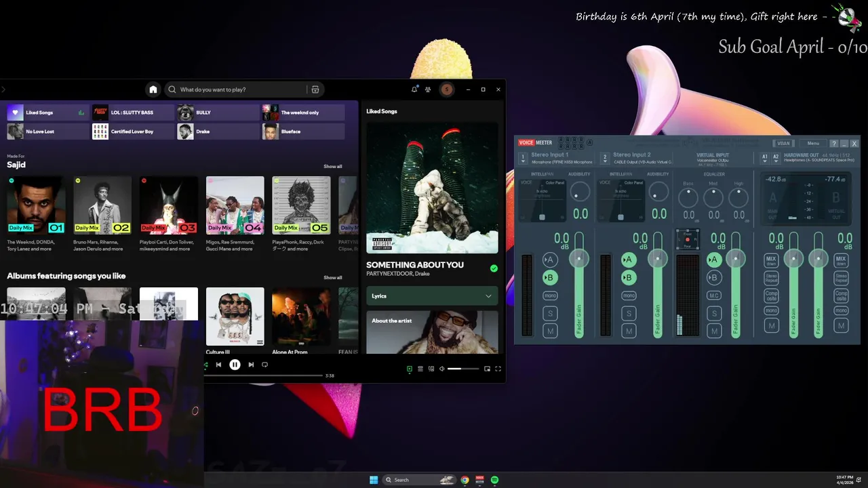Mute Spotify volume speaker icon

click(441, 369)
